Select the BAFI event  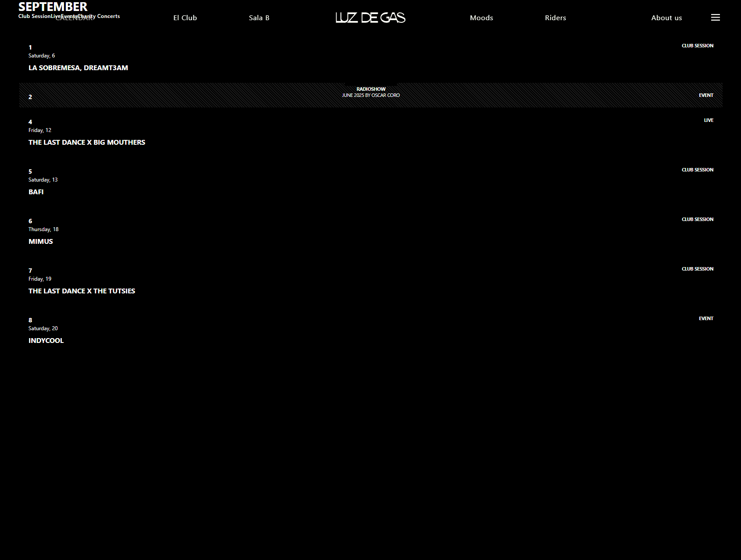click(36, 192)
